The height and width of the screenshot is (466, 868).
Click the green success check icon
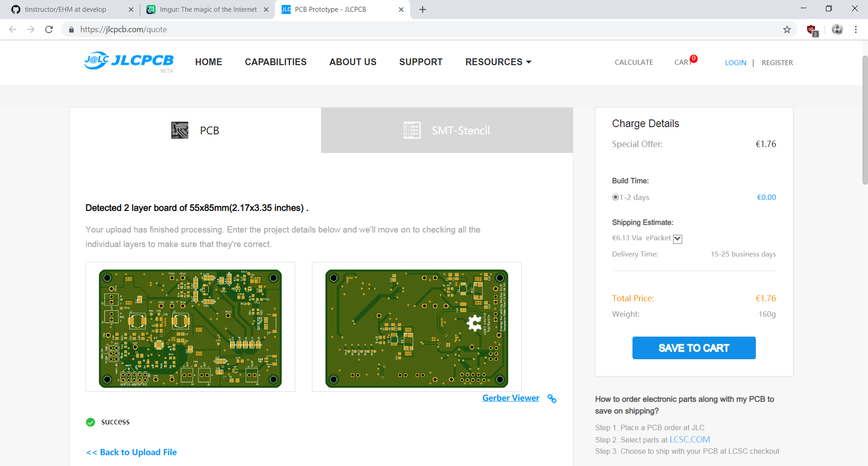tap(90, 422)
